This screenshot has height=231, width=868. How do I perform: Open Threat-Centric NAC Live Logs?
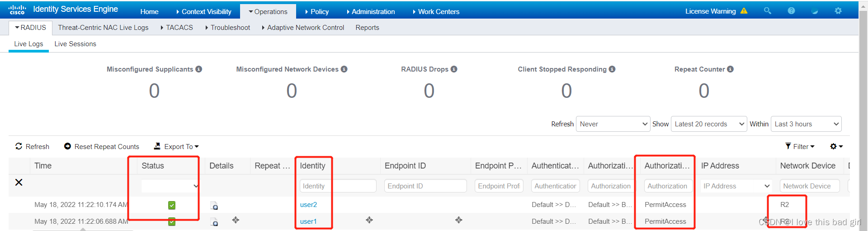tap(103, 28)
